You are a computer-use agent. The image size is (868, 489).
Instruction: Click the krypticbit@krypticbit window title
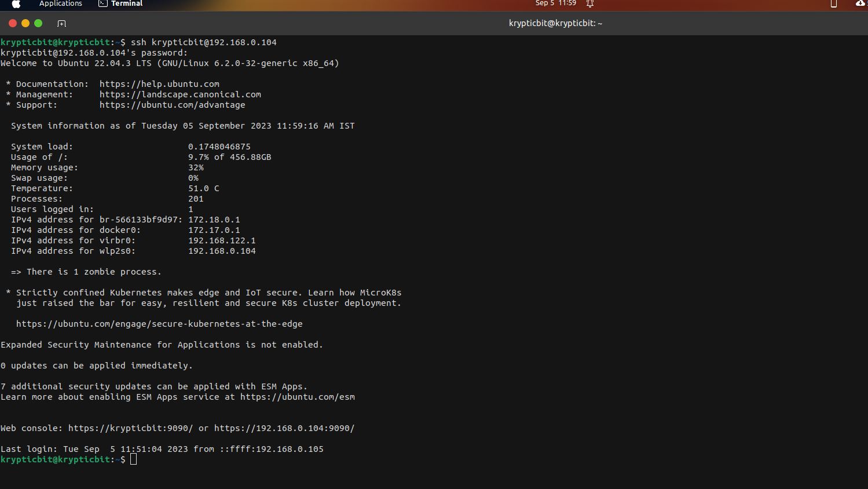pos(555,23)
